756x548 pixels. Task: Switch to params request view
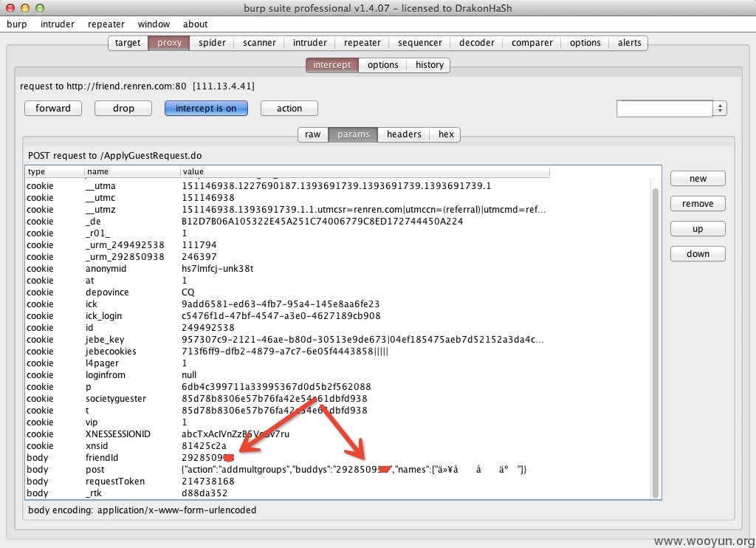click(x=354, y=134)
